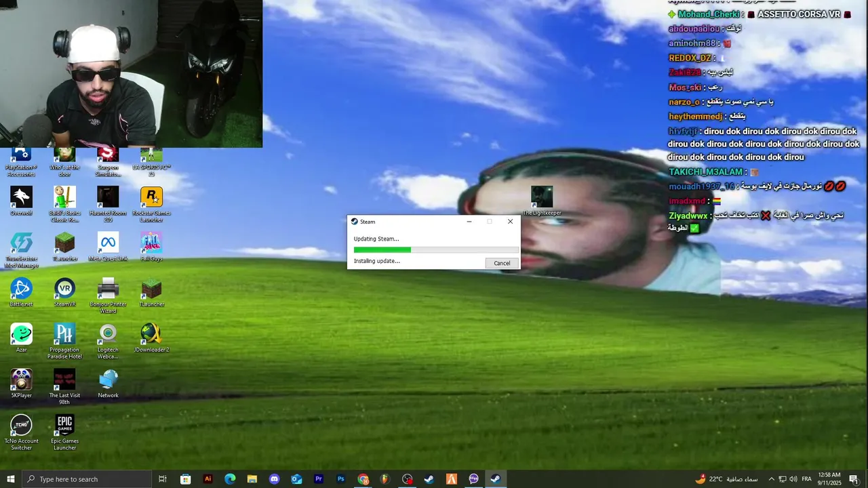
Task: Click the taskbar search box
Action: 86,479
